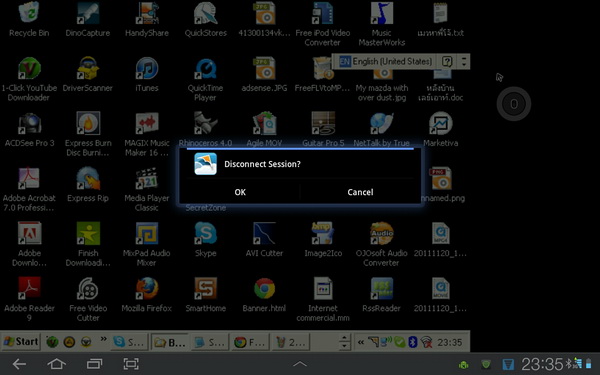Open Android status clock panel

point(542,364)
